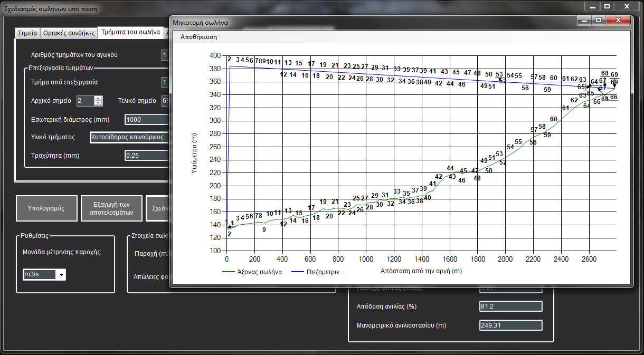This screenshot has height=355, width=644.
Task: Maximize the main Σχεδιασμός σωλήνων window
Action: click(x=607, y=7)
